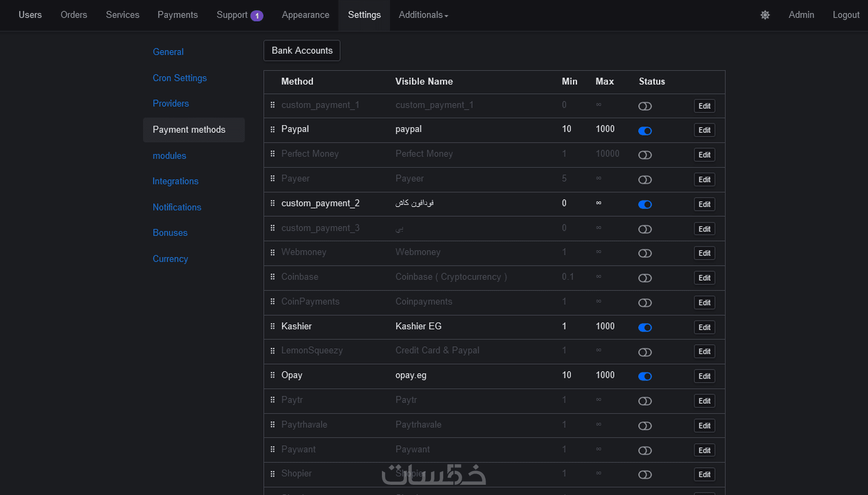Screen dimensions: 868x495
Task: Click the Coinbase row drag handle
Action: click(x=273, y=277)
